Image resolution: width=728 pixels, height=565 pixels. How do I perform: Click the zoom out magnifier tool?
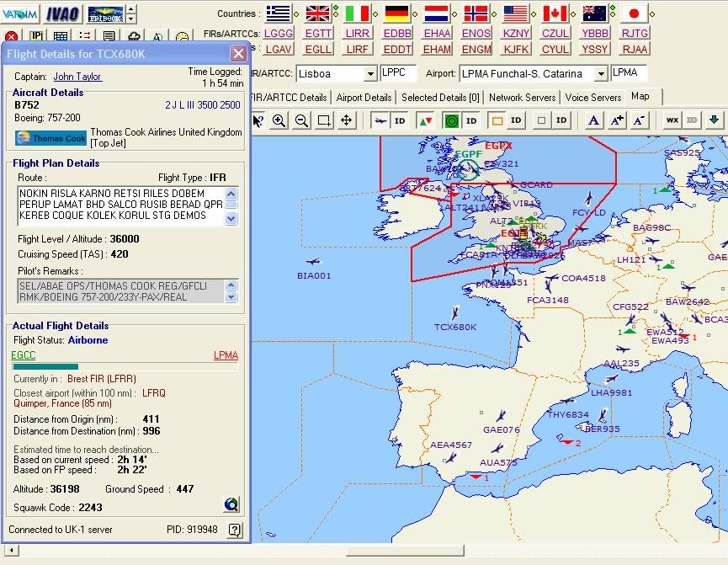(300, 120)
